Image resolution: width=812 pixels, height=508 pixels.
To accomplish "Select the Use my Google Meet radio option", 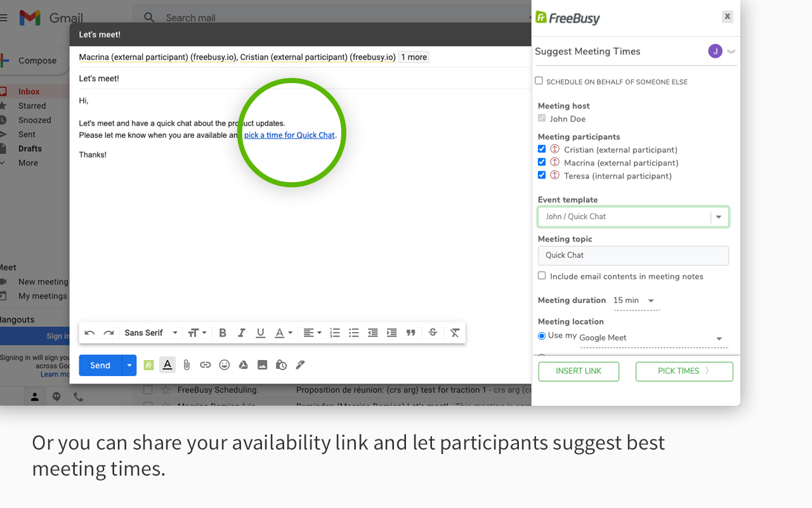I will click(x=542, y=336).
